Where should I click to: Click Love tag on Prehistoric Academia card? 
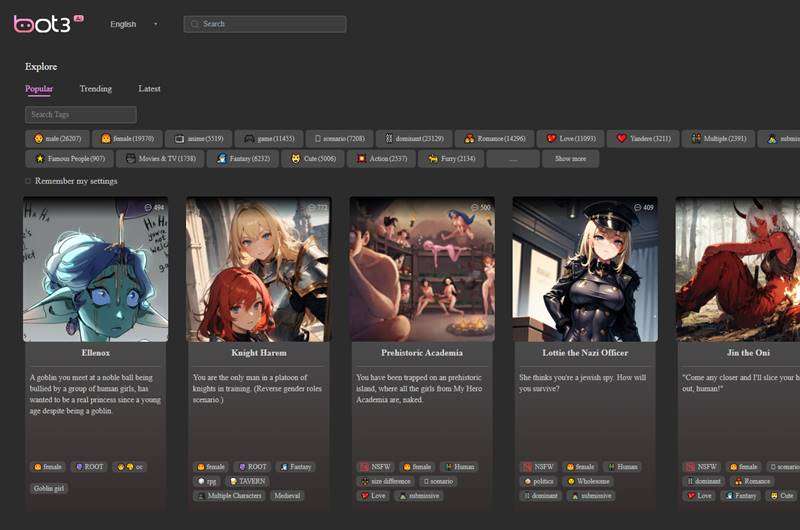pos(373,495)
